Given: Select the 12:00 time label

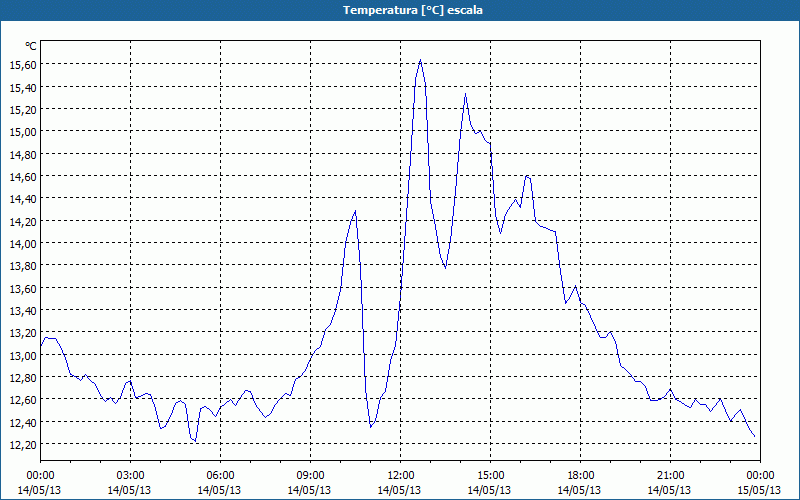Looking at the screenshot, I should pyautogui.click(x=401, y=476).
